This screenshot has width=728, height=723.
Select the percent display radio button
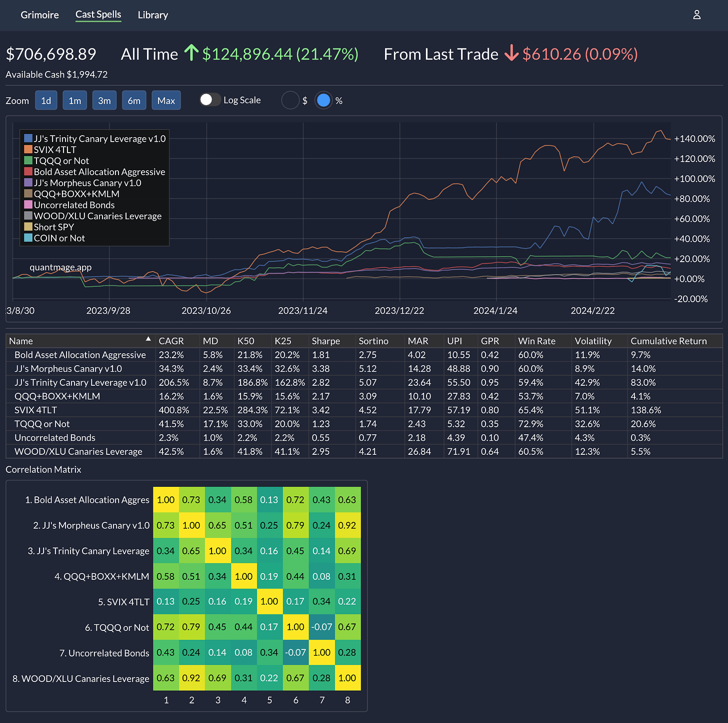(x=323, y=101)
